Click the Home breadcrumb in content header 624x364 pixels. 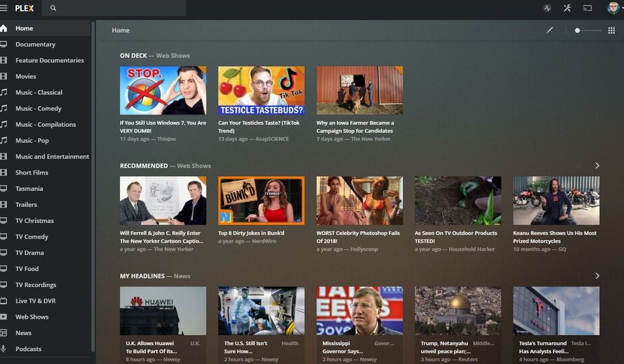click(121, 30)
